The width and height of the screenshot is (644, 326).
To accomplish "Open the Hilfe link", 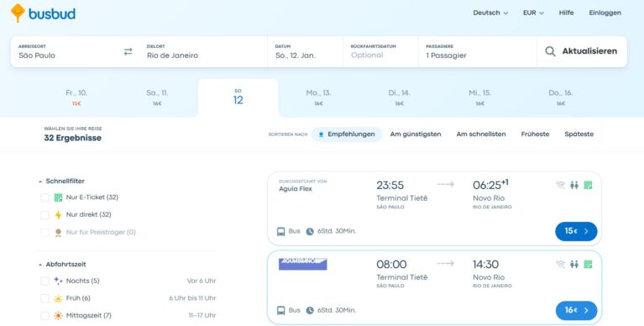I will click(x=566, y=13).
